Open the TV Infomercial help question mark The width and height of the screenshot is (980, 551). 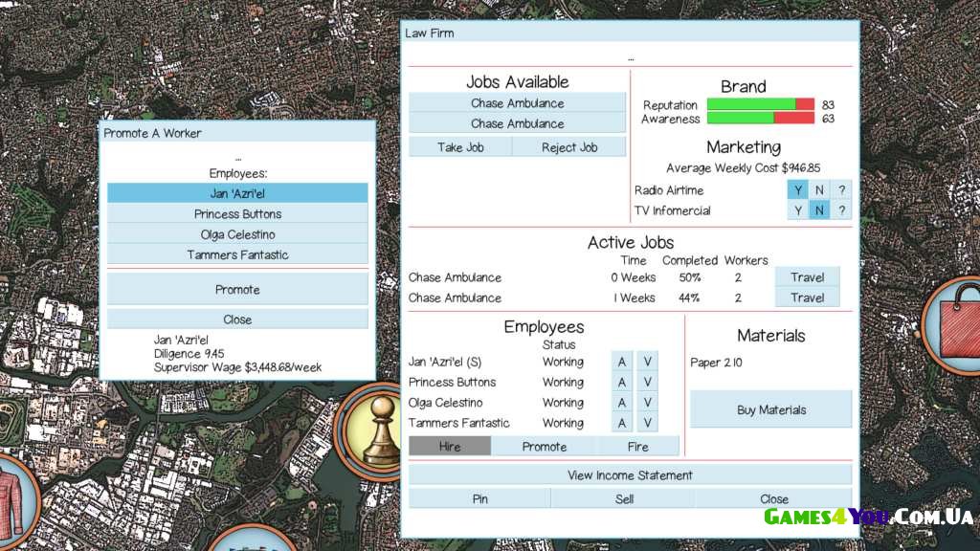841,210
